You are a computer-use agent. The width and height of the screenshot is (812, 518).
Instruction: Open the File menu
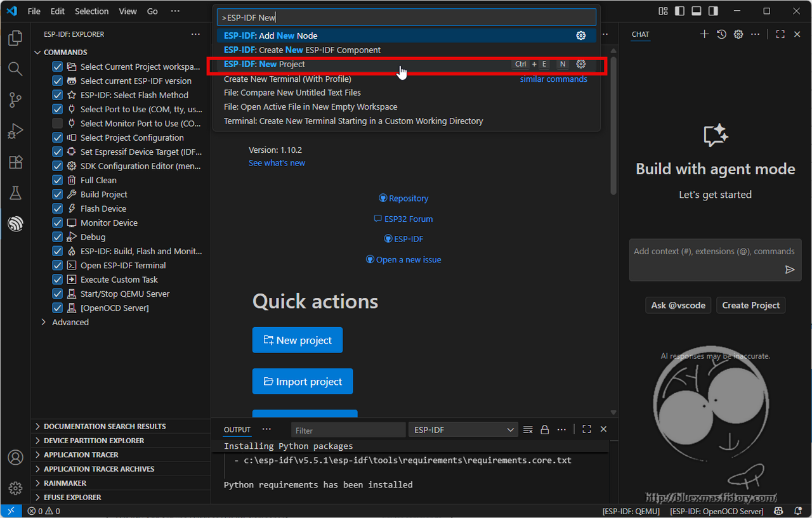(34, 11)
